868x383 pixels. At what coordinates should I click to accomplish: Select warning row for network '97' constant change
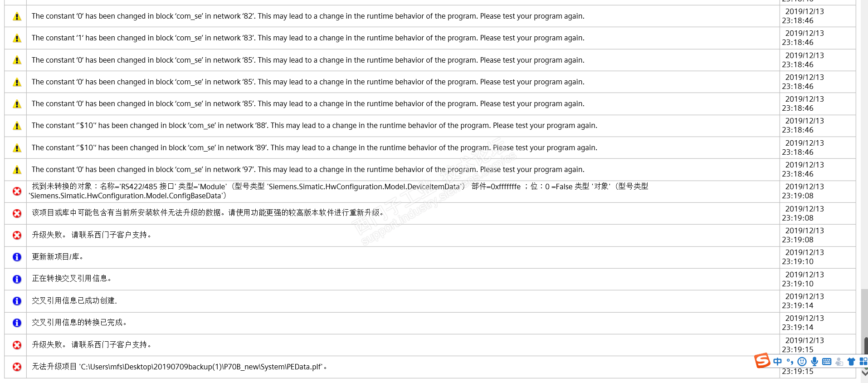point(430,170)
